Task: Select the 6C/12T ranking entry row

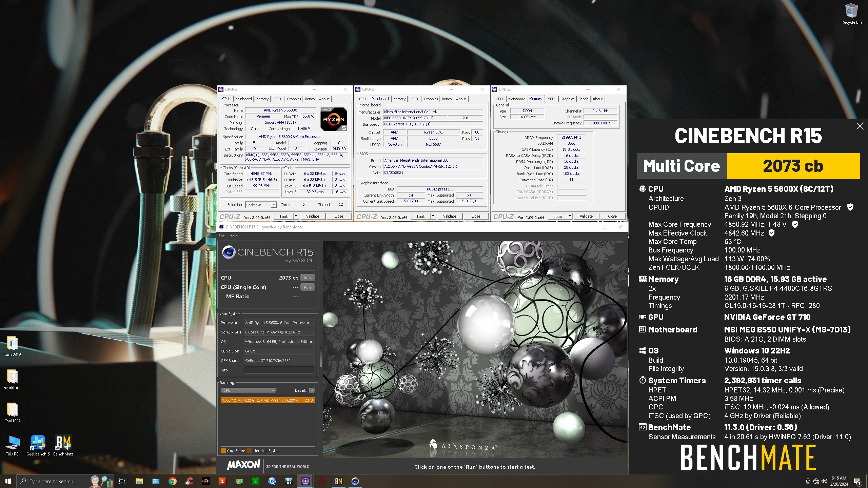Action: [x=268, y=400]
